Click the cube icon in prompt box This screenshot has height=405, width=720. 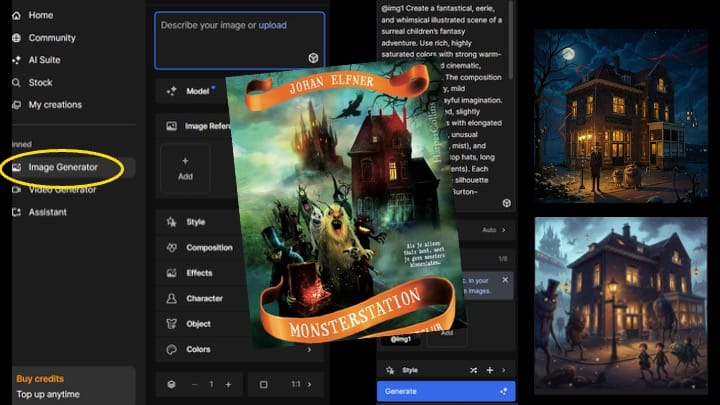[313, 59]
